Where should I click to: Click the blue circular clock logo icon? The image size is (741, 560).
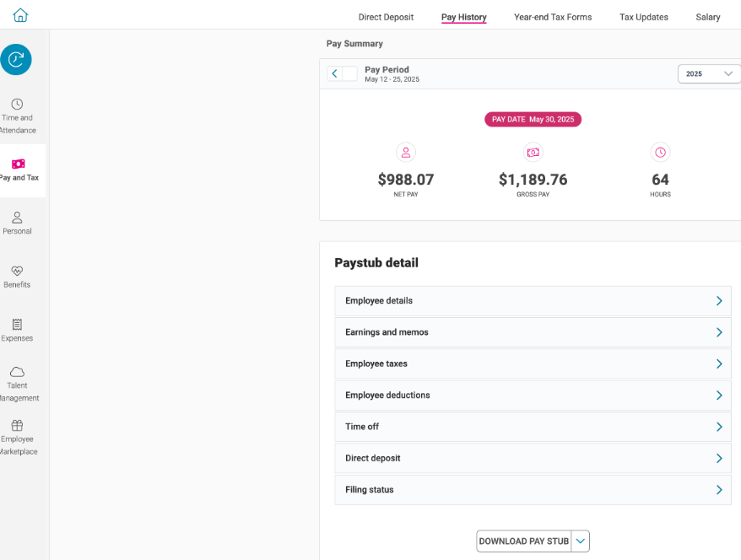[16, 59]
